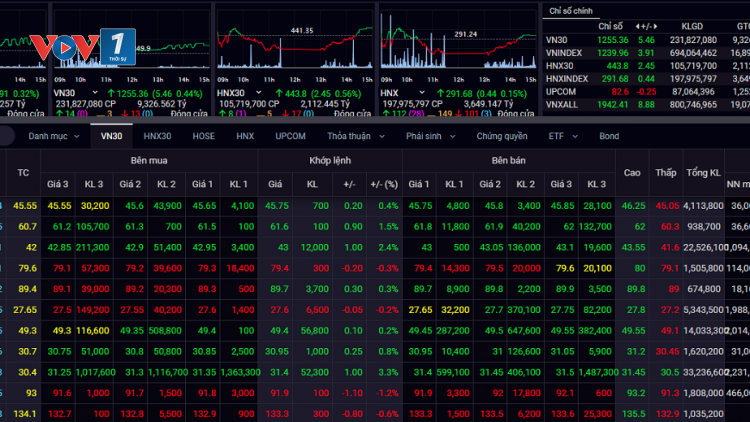Open HNX30 index selector under chart

tap(258, 93)
